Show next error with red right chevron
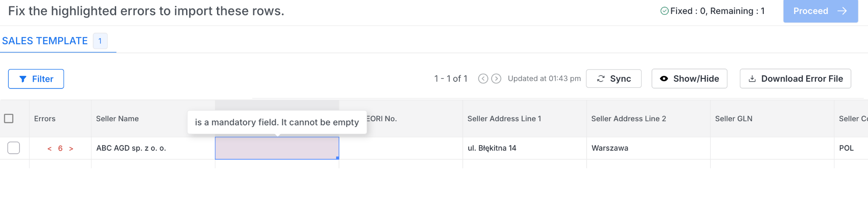Viewport: 868px width, 213px height. (71, 149)
